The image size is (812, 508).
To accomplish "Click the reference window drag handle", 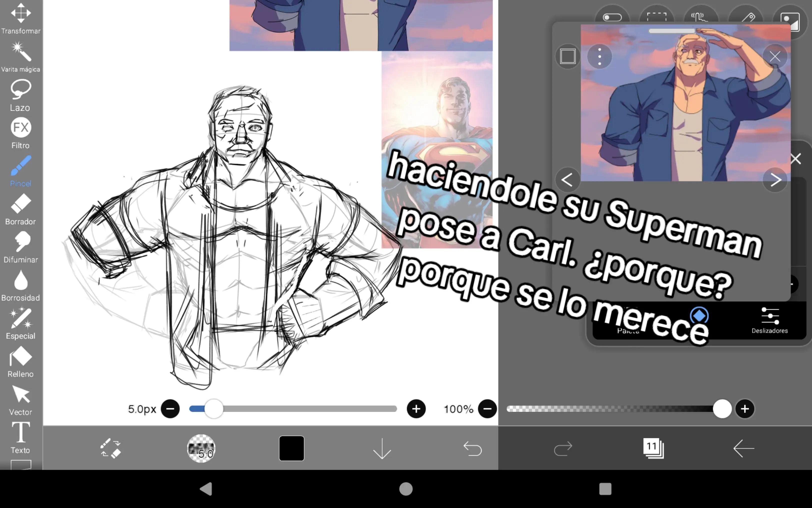I will [671, 31].
